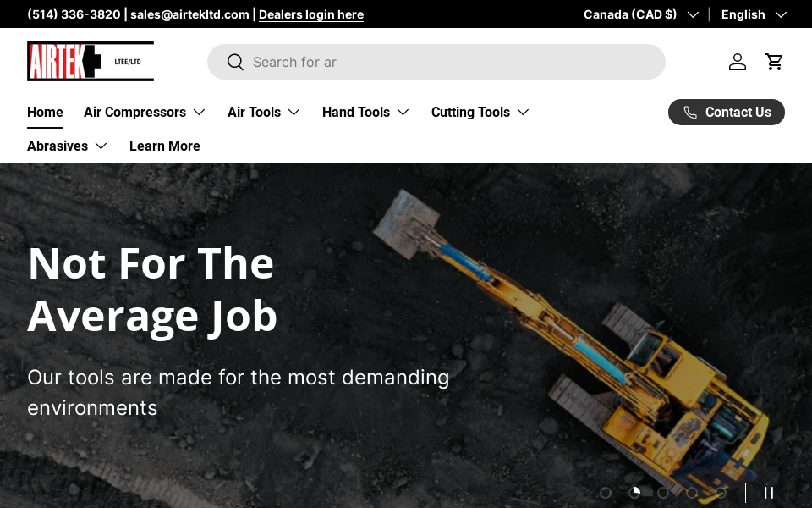This screenshot has width=812, height=508.
Task: Go to the first slide dot
Action: [x=606, y=493]
